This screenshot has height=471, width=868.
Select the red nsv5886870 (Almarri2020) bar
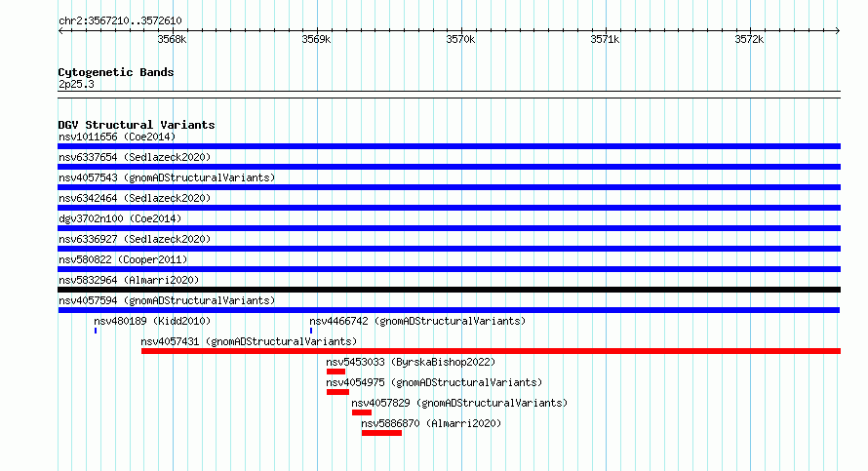click(381, 433)
